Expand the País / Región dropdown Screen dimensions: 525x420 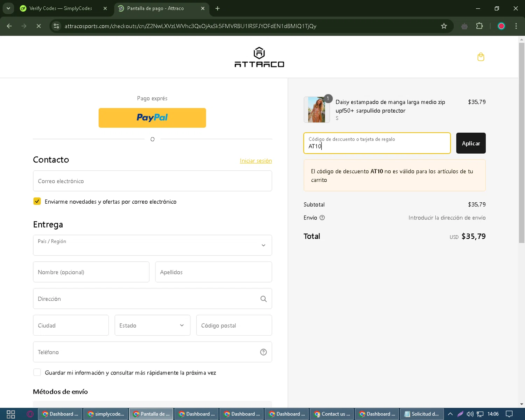tap(152, 245)
